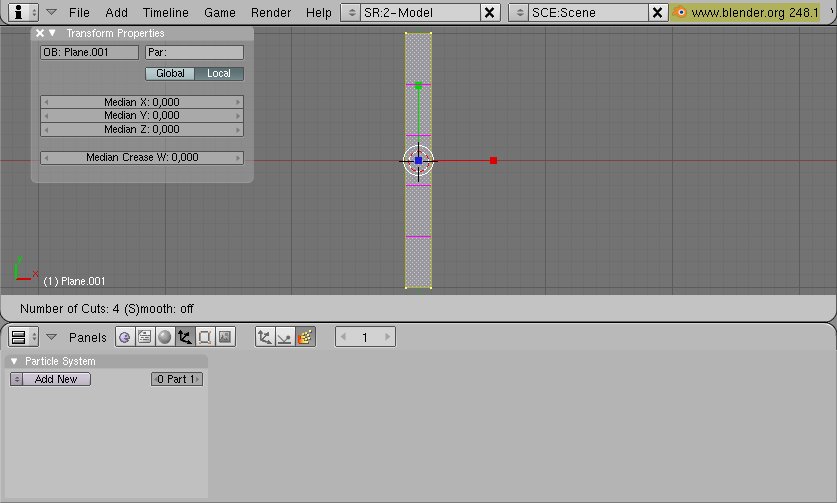837x503 pixels.
Task: Open the Game menu
Action: coord(219,12)
